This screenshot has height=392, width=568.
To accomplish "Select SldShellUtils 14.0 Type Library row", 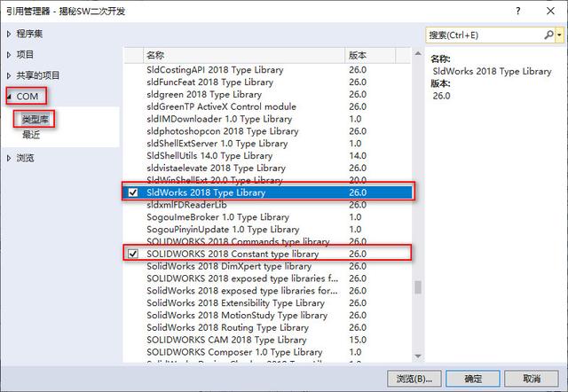I will (267, 156).
